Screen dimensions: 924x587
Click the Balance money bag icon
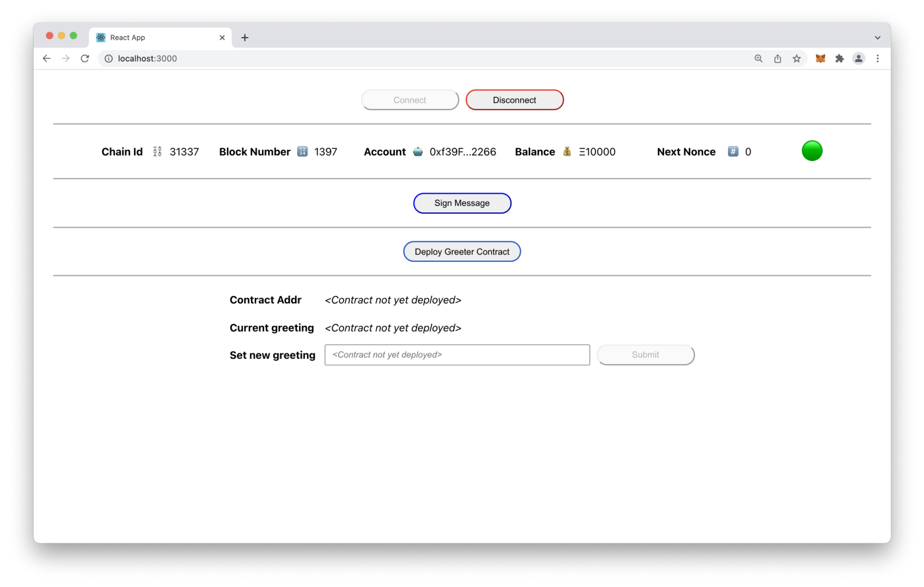567,152
